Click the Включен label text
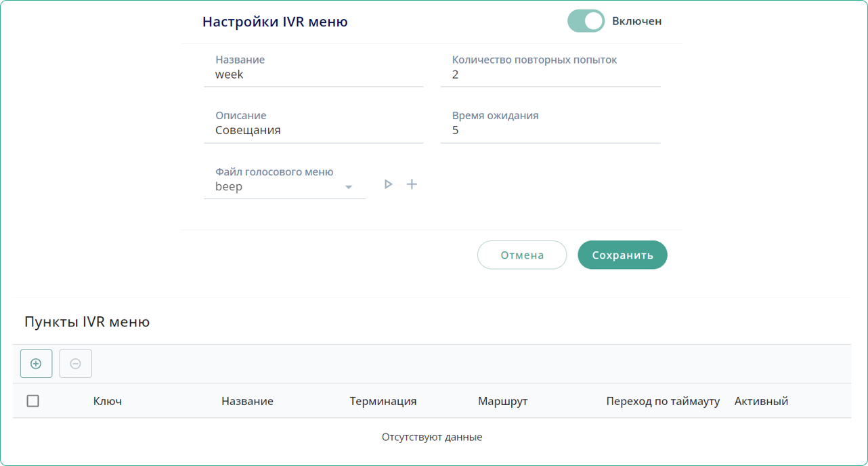Screen dimensions: 868x466 pyautogui.click(x=636, y=21)
